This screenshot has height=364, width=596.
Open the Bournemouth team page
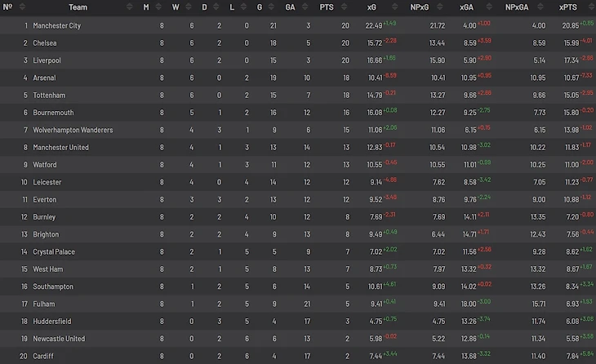tap(53, 113)
